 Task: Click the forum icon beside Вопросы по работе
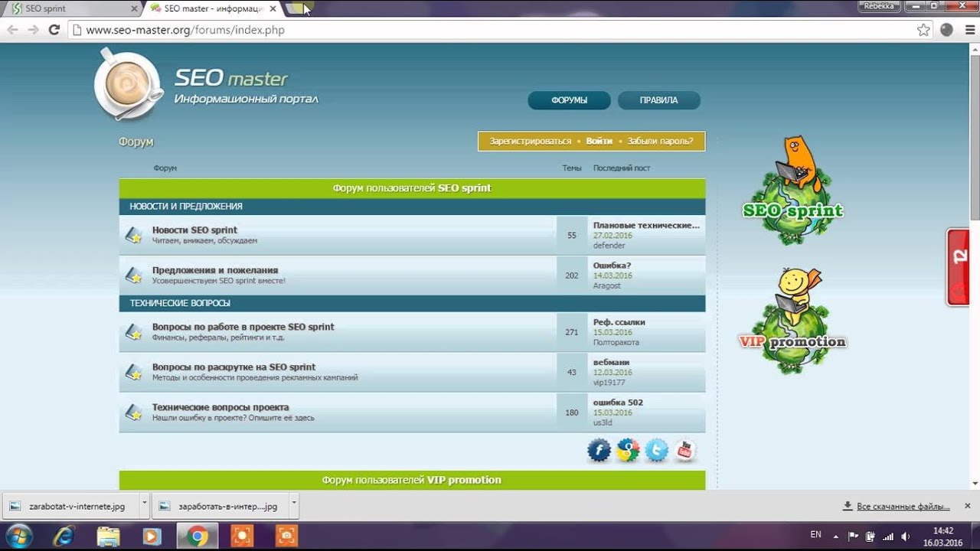tap(134, 332)
